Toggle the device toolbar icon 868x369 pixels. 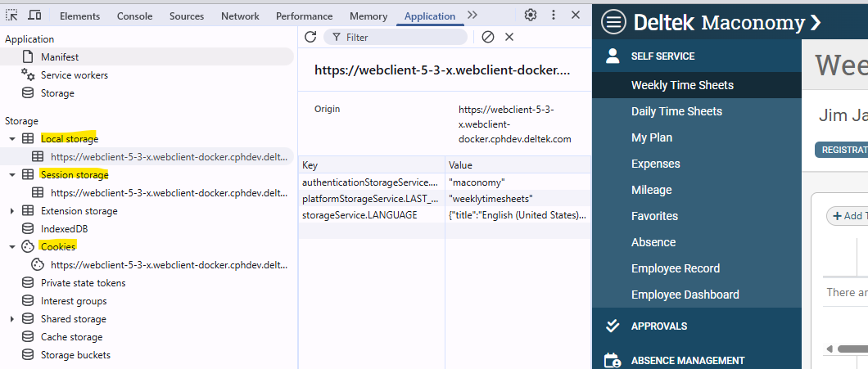click(34, 16)
